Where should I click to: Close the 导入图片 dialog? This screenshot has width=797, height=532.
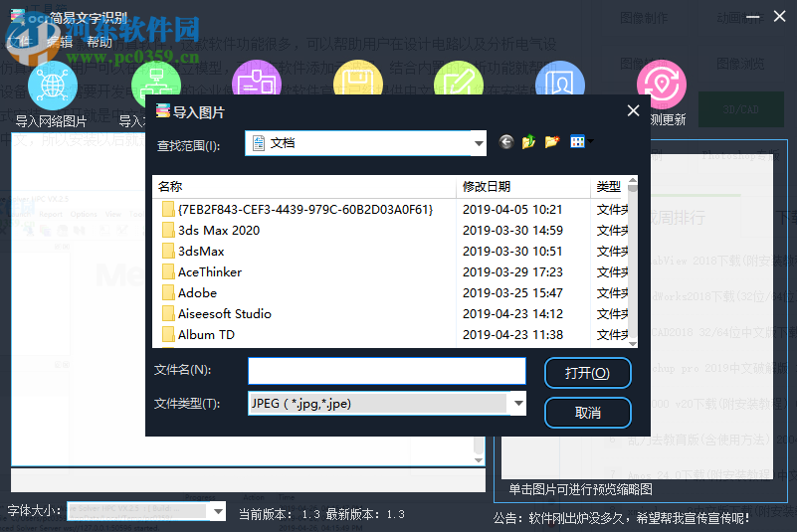(633, 110)
